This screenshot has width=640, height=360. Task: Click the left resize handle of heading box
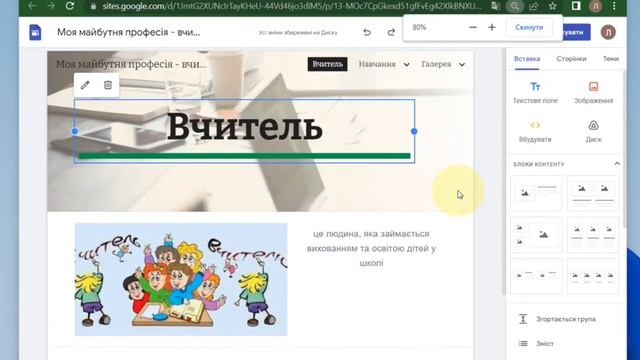pos(74,131)
